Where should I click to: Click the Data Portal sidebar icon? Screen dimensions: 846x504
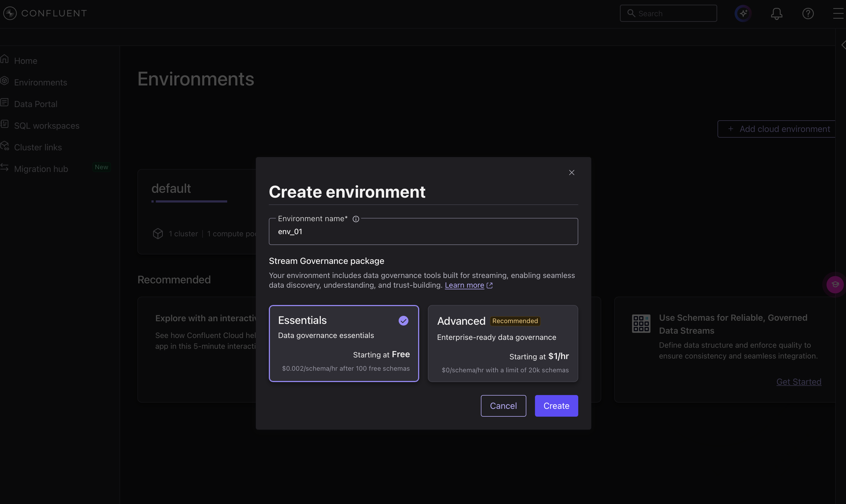(x=4, y=102)
